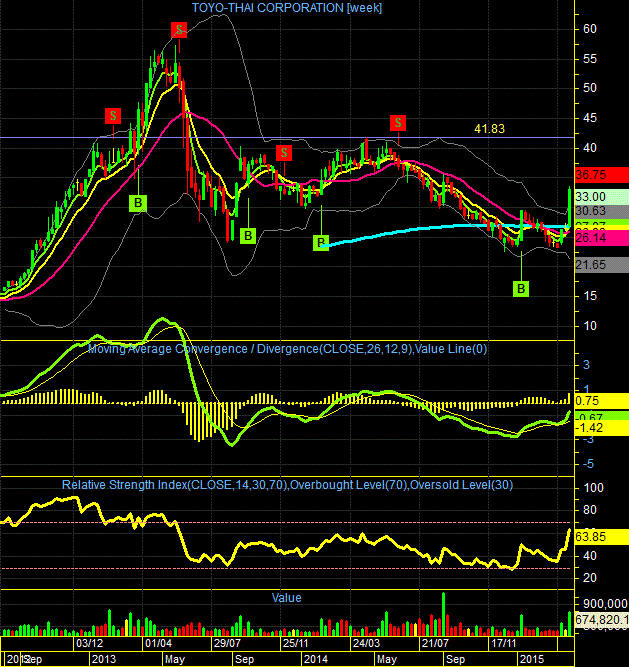Screen dimensions: 629x667
Task: Click the TOYO-THAI CORPORATION [week] title
Action: pyautogui.click(x=286, y=8)
